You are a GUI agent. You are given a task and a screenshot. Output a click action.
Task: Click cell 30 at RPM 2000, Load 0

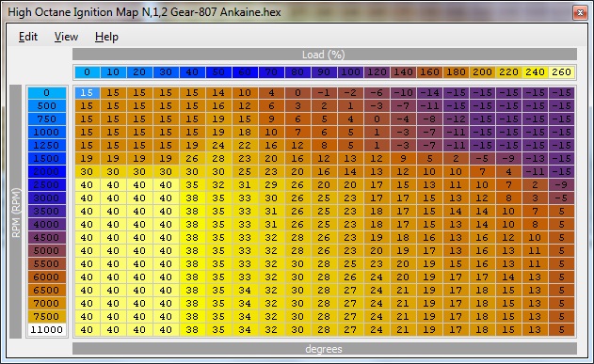click(x=88, y=172)
